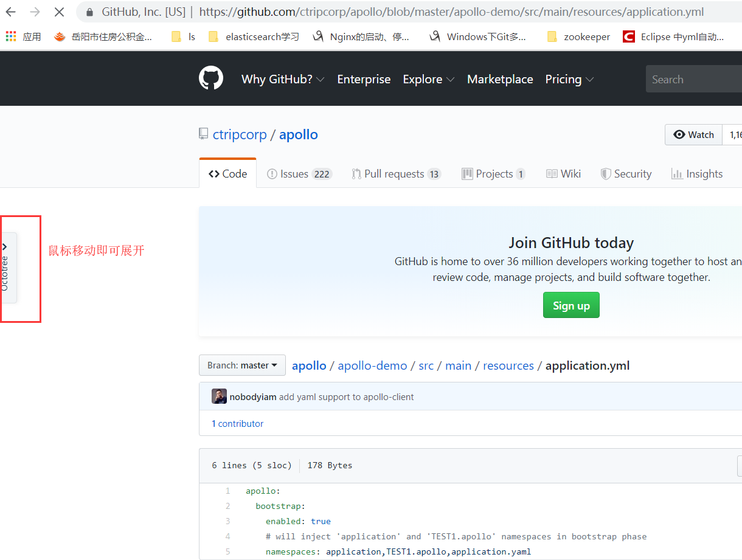This screenshot has width=742, height=560.
Task: Switch to the Issues tab
Action: [299, 174]
